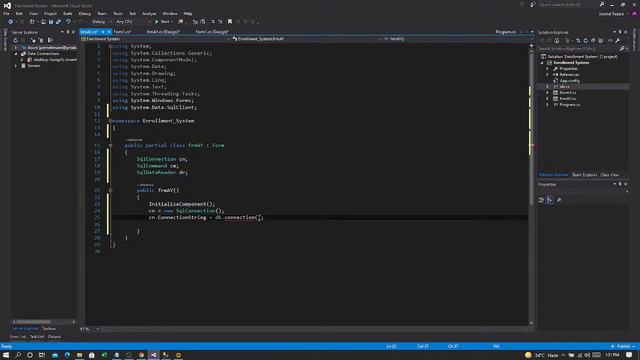Viewport: 640px width, 360px height.
Task: Open the Debug configuration dropdown
Action: pos(101,22)
